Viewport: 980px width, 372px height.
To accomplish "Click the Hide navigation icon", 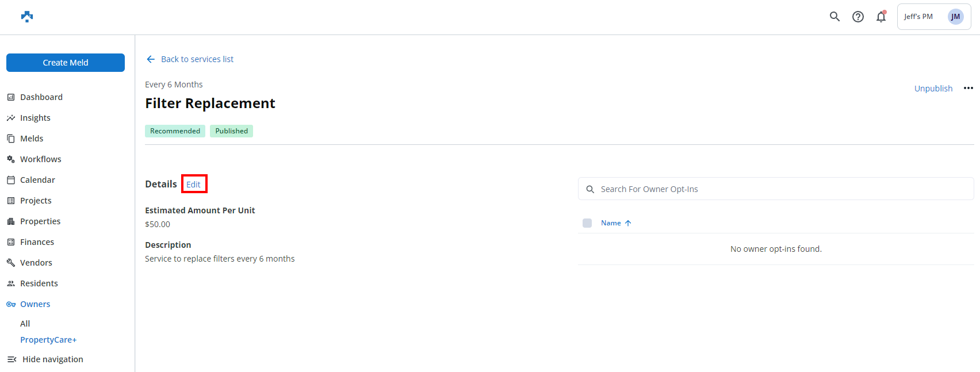I will 12,359.
